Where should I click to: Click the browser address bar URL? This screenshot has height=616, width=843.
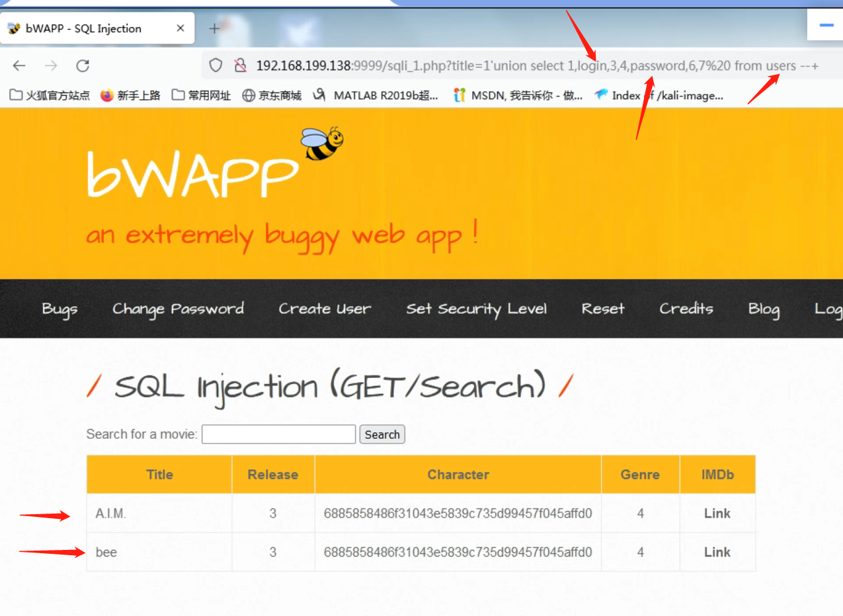[463, 65]
